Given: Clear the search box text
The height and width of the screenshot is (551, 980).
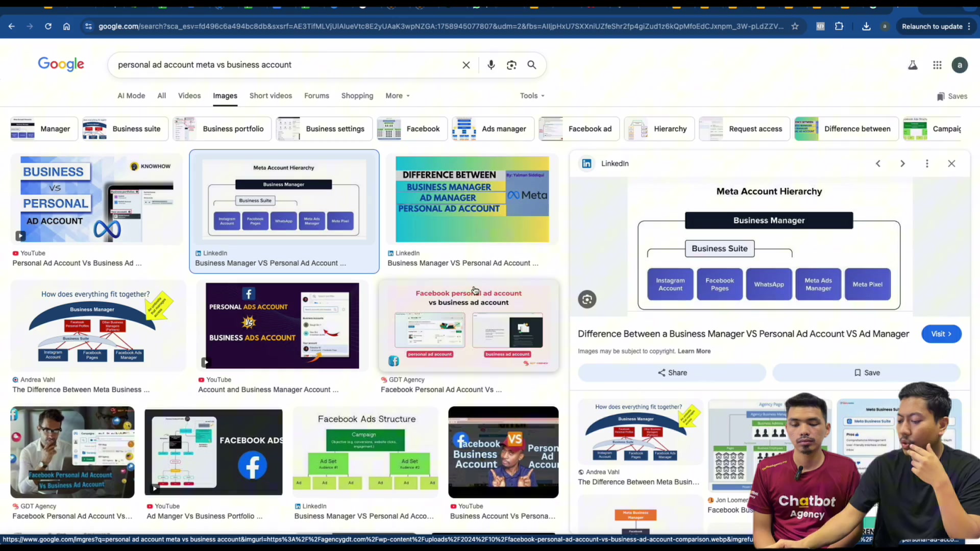Looking at the screenshot, I should (466, 65).
